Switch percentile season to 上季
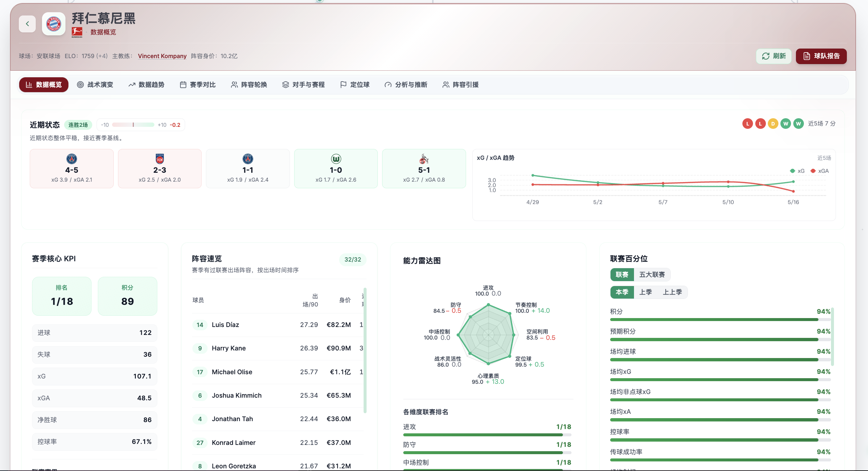868x471 pixels. 645,292
